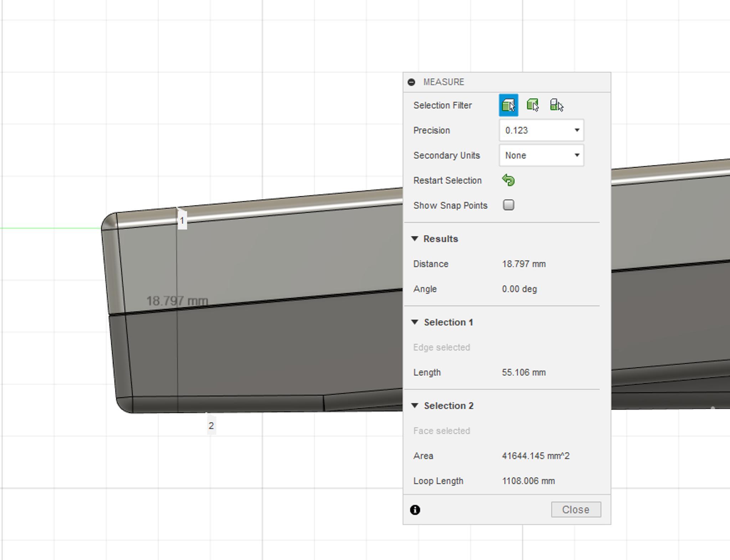Click the 18.797 mm Distance result value

[x=524, y=264]
